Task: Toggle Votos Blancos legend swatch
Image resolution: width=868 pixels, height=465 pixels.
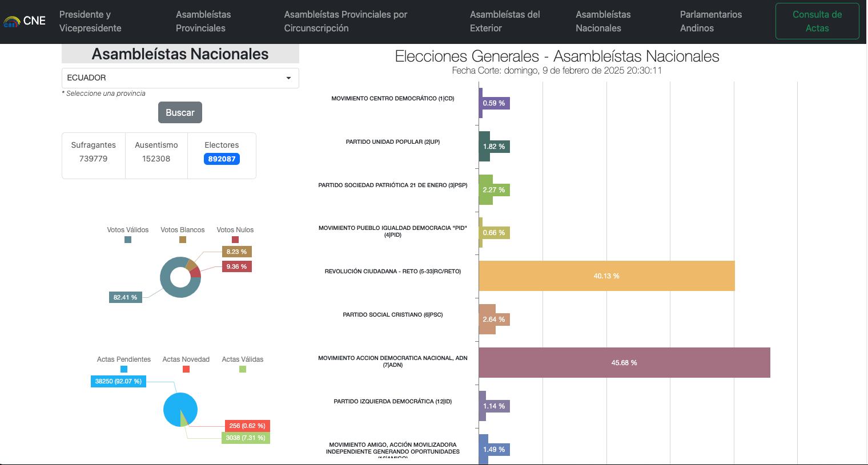Action: pos(183,240)
